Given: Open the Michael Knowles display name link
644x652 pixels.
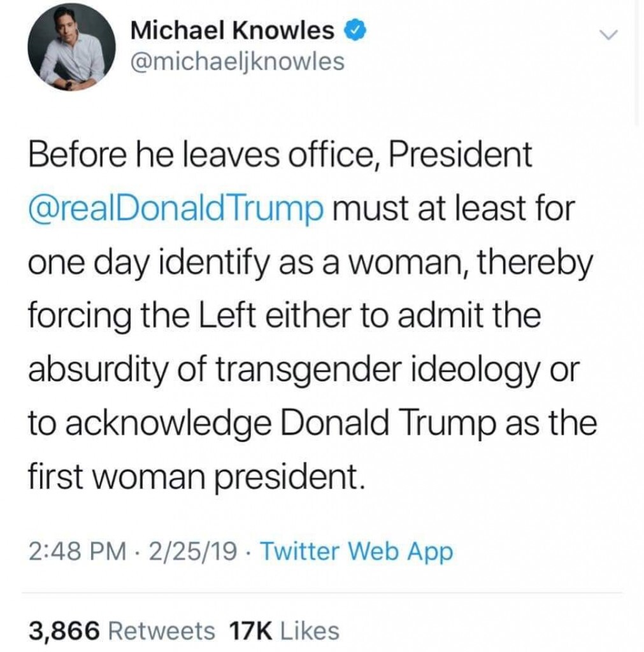Looking at the screenshot, I should (x=232, y=31).
